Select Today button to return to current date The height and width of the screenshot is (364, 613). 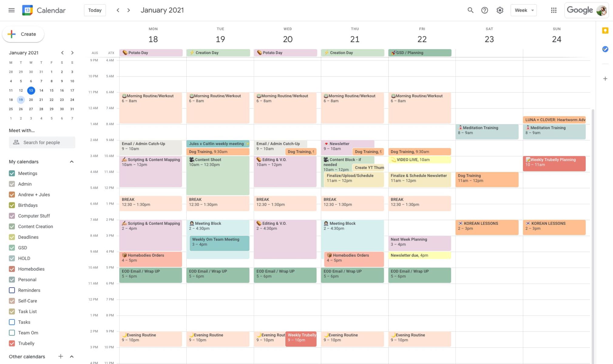click(x=94, y=10)
